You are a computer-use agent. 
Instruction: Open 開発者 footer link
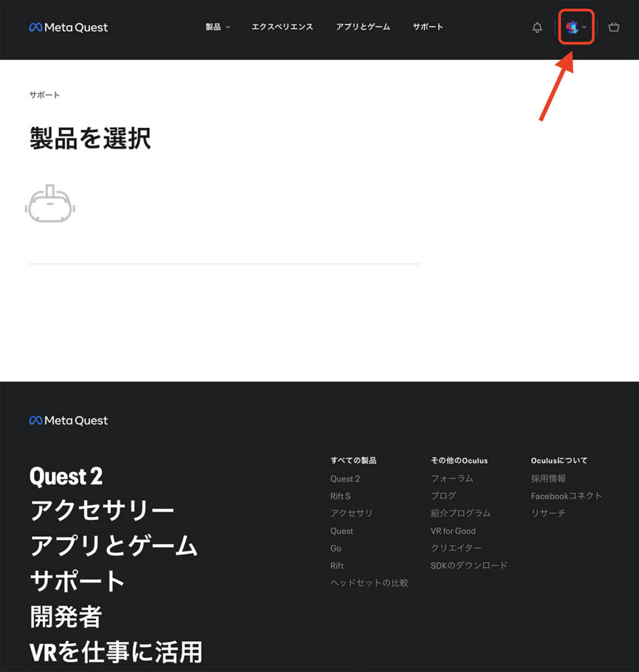[66, 617]
